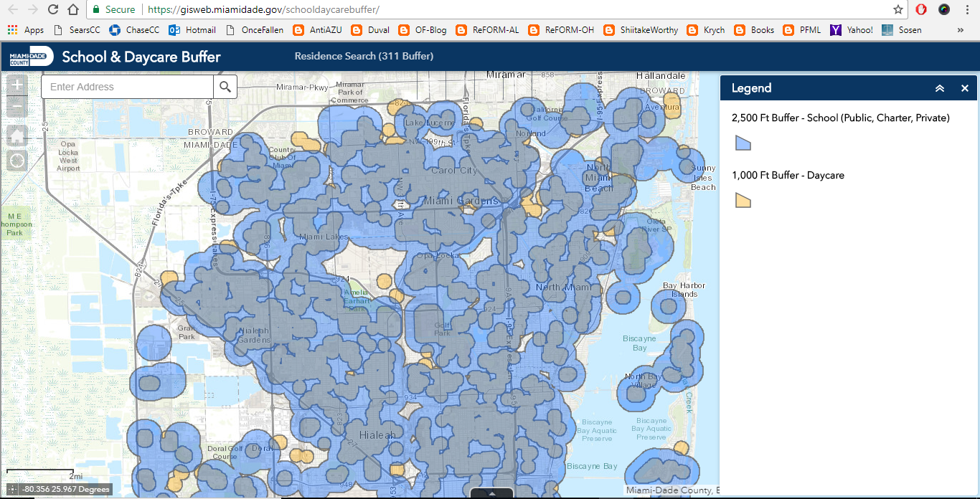Click the daycare buffer orange legend swatch
Image resolution: width=980 pixels, height=499 pixels.
(x=743, y=200)
